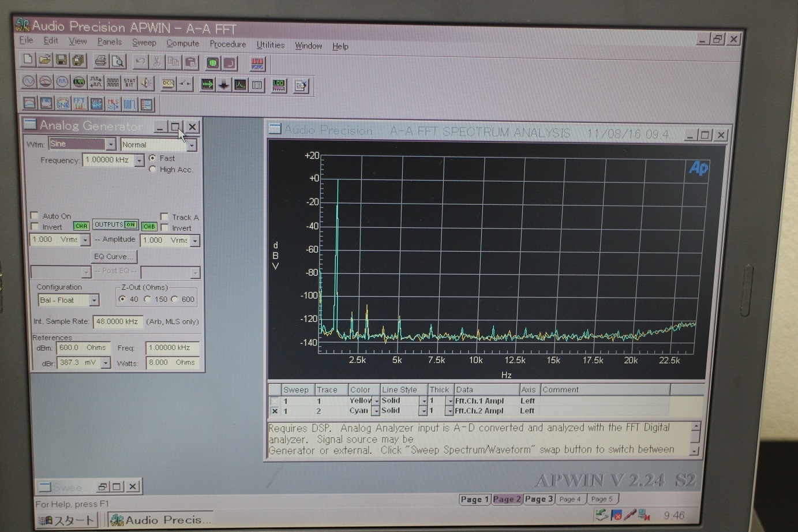Open the Sweep menu
798x532 pixels.
click(144, 42)
